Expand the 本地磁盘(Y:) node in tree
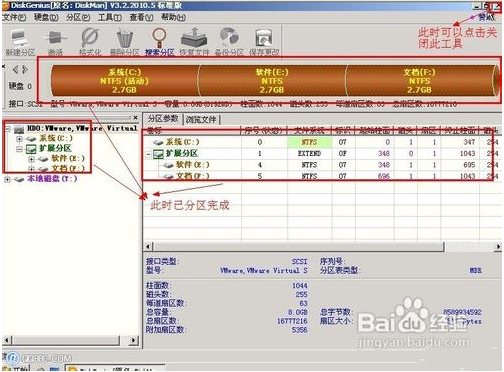This screenshot has height=372, width=504. 7,179
